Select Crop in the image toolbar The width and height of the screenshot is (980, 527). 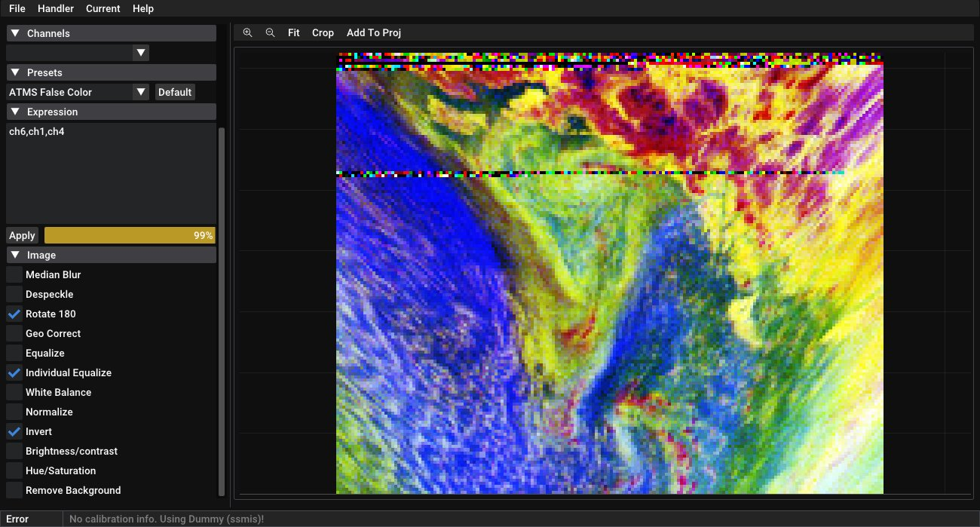tap(323, 32)
